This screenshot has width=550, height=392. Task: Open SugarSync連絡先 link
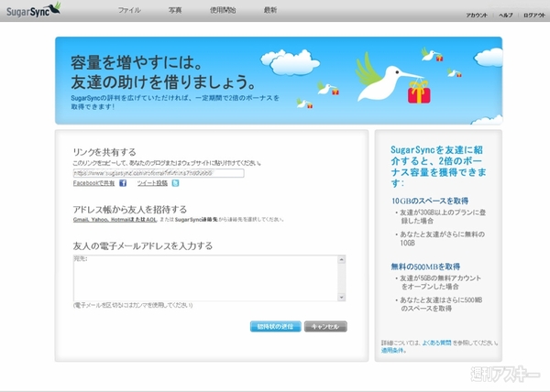(x=196, y=220)
